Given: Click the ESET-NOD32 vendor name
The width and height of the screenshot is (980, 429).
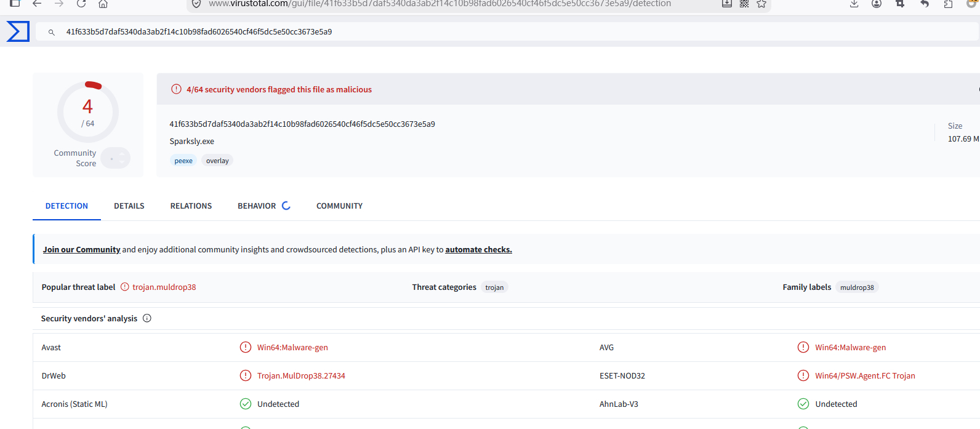Looking at the screenshot, I should pos(622,376).
